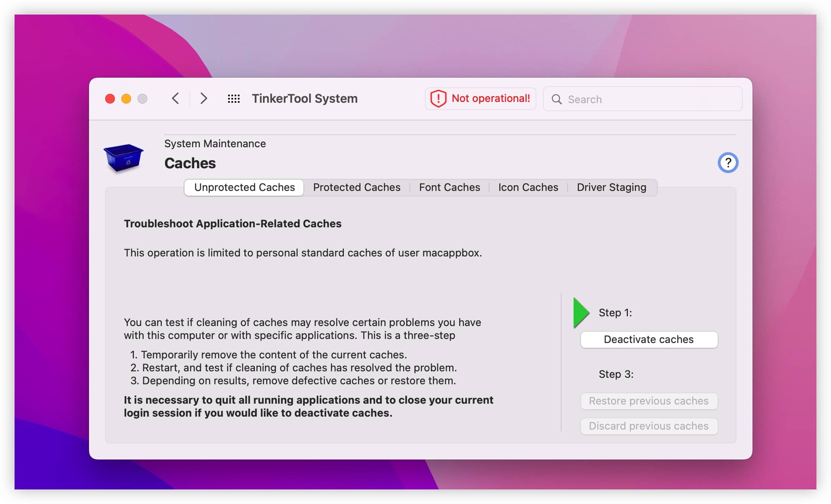Viewport: 831px width, 504px height.
Task: Show all panes via the grid icon
Action: pos(233,99)
